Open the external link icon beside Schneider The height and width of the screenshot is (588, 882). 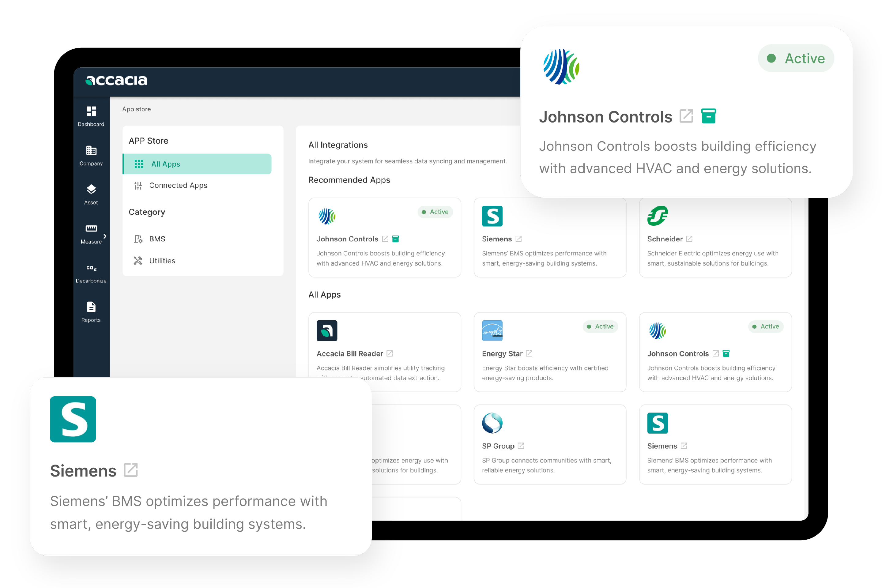pyautogui.click(x=689, y=239)
